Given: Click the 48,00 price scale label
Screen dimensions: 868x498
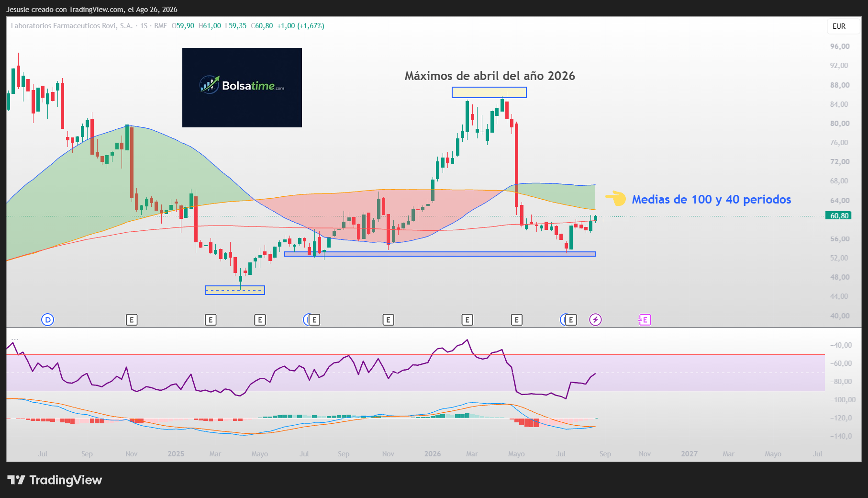Looking at the screenshot, I should point(840,277).
